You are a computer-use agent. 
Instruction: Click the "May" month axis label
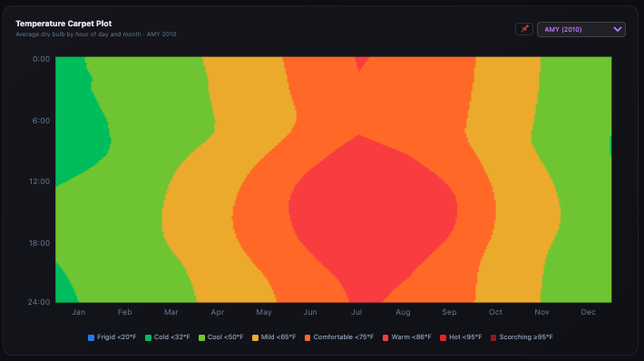pyautogui.click(x=264, y=312)
